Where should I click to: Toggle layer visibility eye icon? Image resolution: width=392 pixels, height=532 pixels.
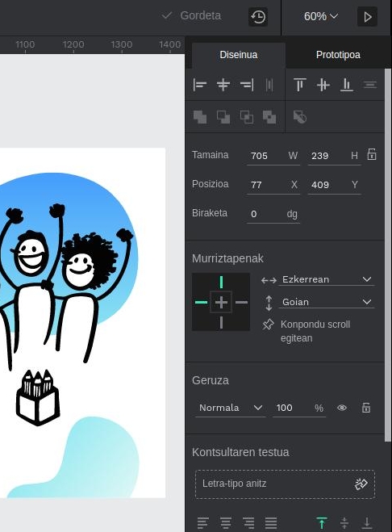342,408
